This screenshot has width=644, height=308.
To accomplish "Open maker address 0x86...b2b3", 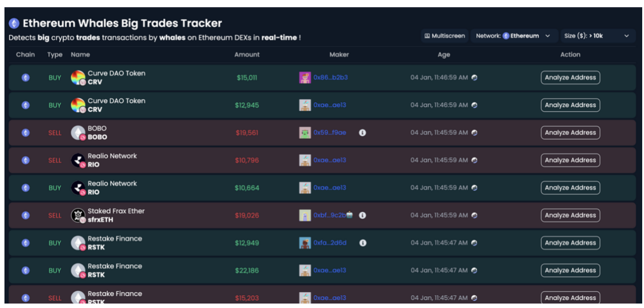I will tap(330, 78).
